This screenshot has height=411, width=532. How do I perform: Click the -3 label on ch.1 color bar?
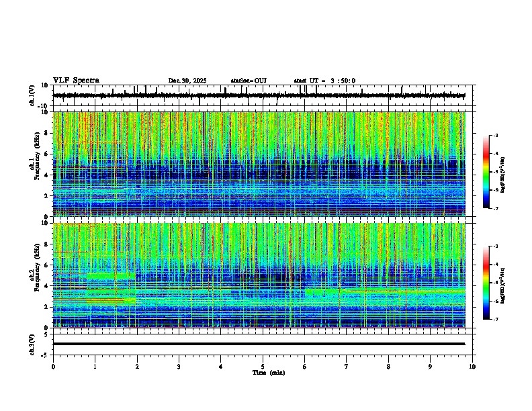[x=495, y=136]
